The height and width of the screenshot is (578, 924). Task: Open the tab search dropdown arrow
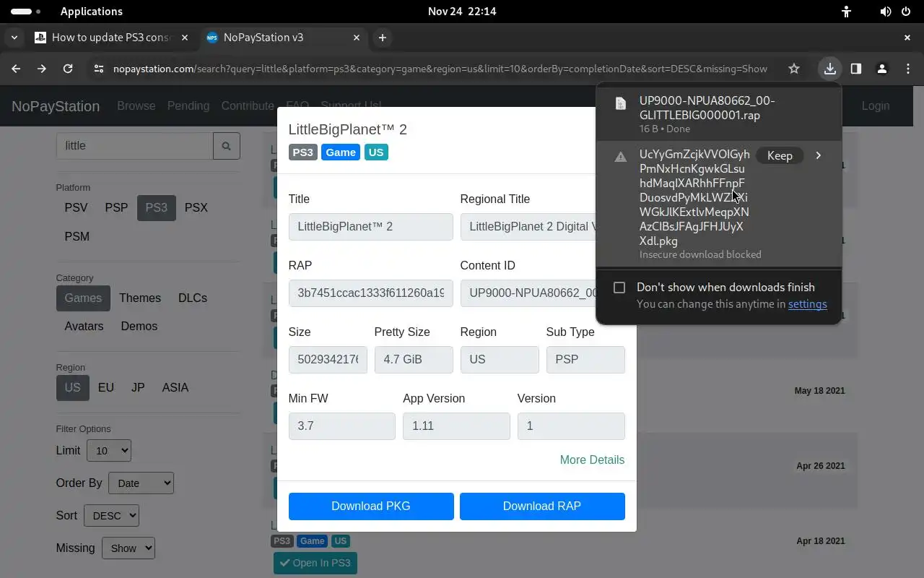tap(14, 38)
